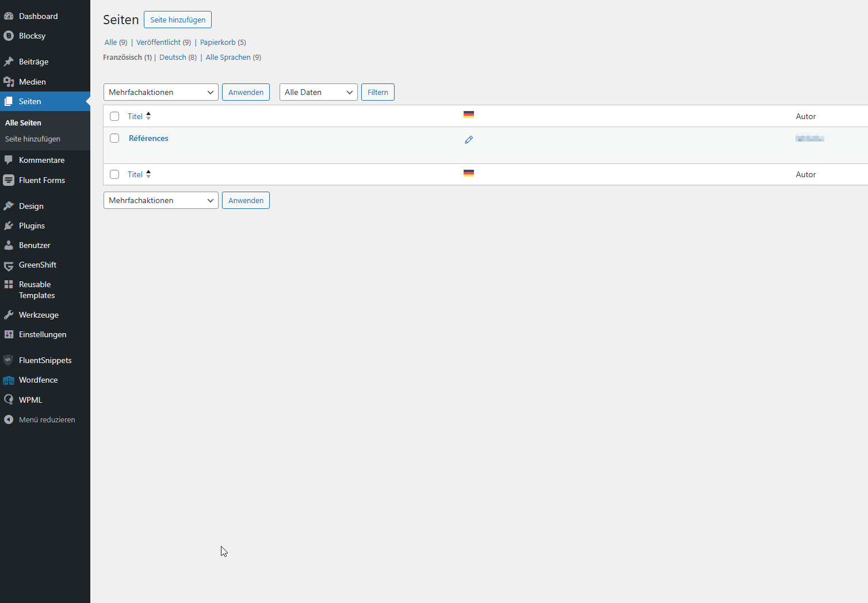Select Seite hinzufügen in the Seiten submenu
The image size is (868, 603).
pyautogui.click(x=33, y=139)
